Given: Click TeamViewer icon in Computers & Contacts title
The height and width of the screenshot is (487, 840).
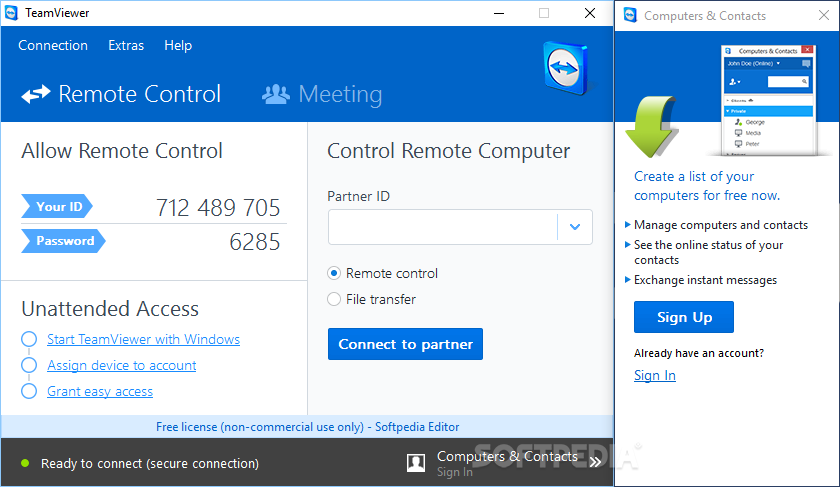Looking at the screenshot, I should point(630,16).
